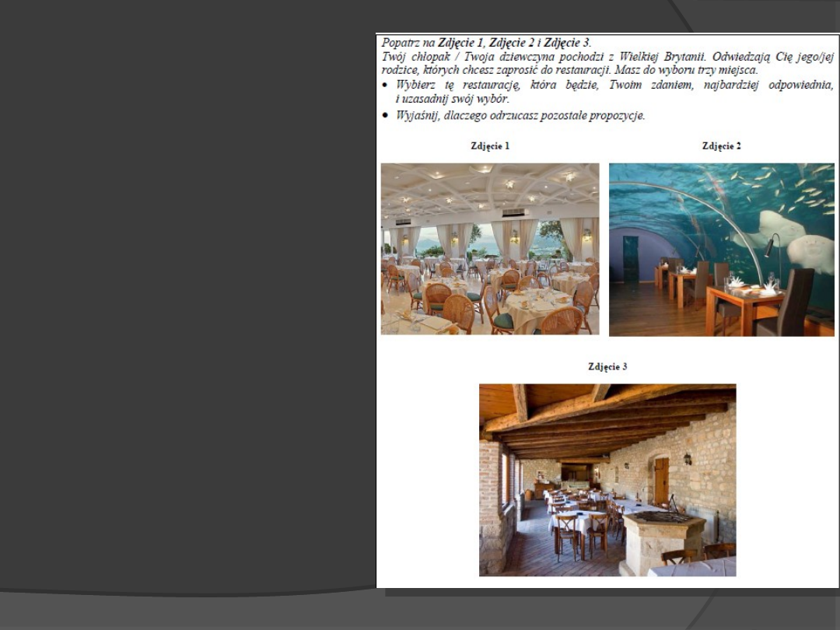Click the wooden door in Zdjęcie 3
840x630 pixels.
pos(661,481)
